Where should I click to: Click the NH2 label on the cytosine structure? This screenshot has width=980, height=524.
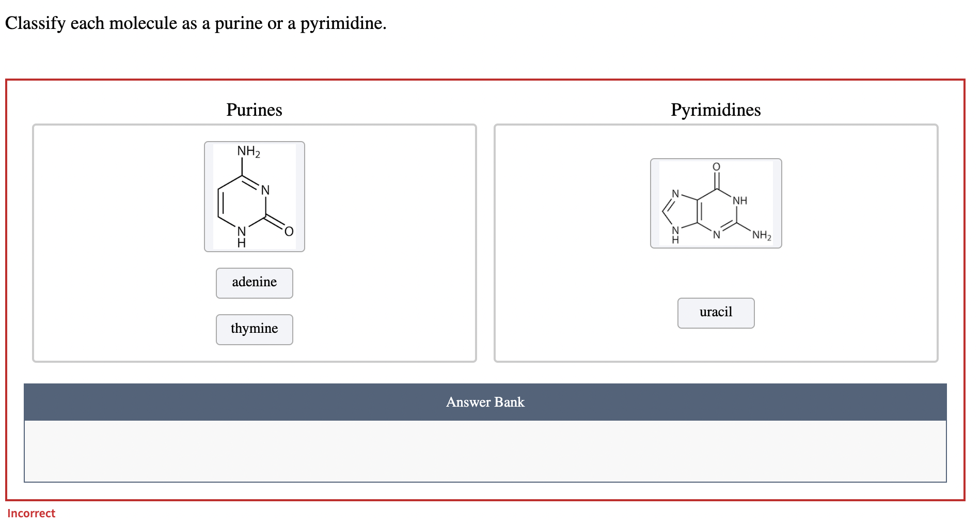248,151
